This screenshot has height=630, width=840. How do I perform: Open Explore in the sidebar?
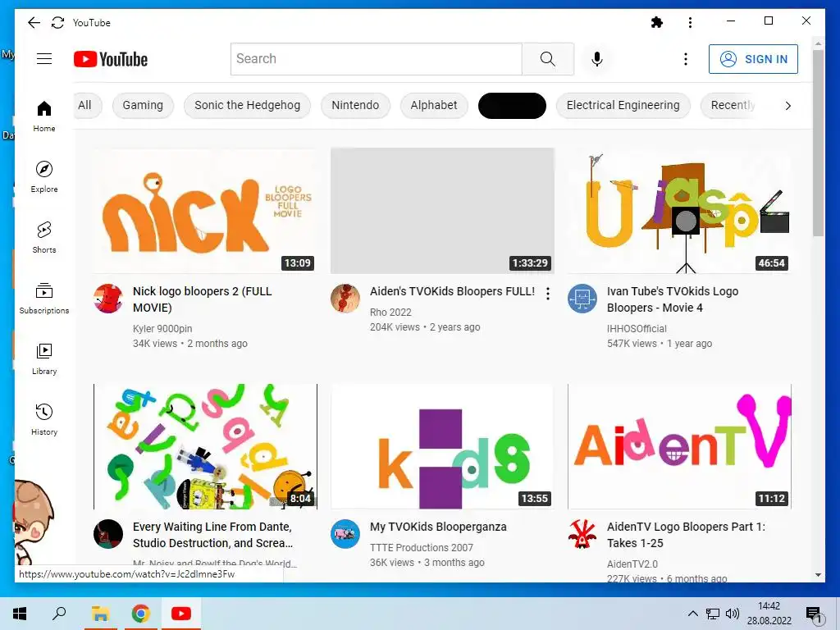pos(44,177)
